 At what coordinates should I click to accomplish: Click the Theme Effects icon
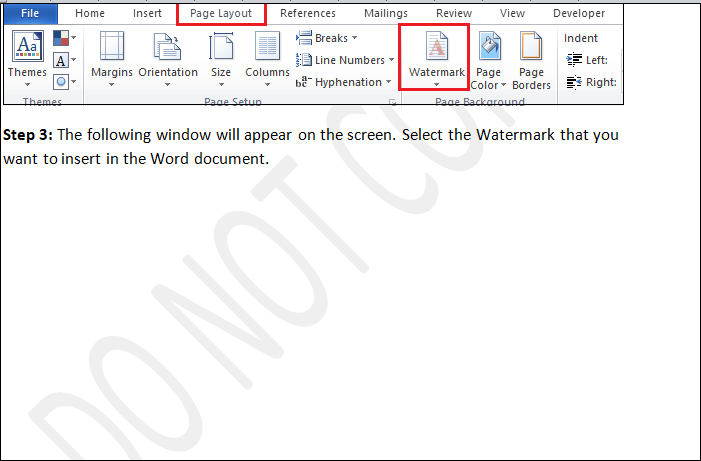click(x=62, y=82)
